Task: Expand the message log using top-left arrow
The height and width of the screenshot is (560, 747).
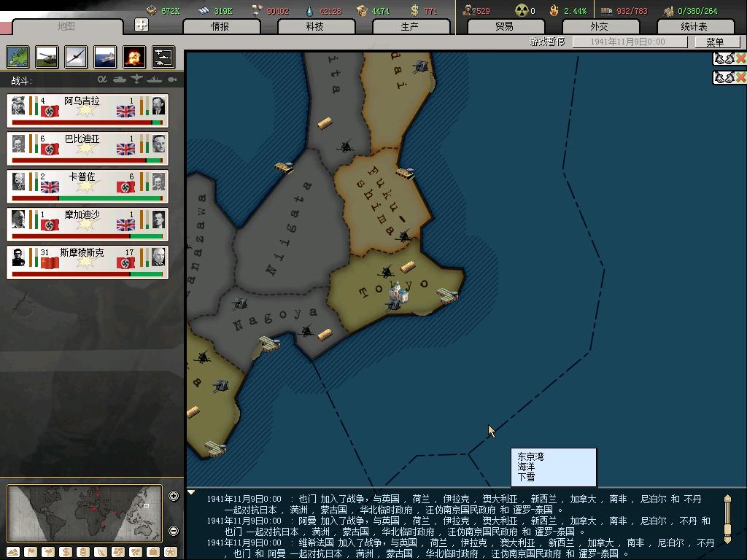Action: (x=192, y=493)
